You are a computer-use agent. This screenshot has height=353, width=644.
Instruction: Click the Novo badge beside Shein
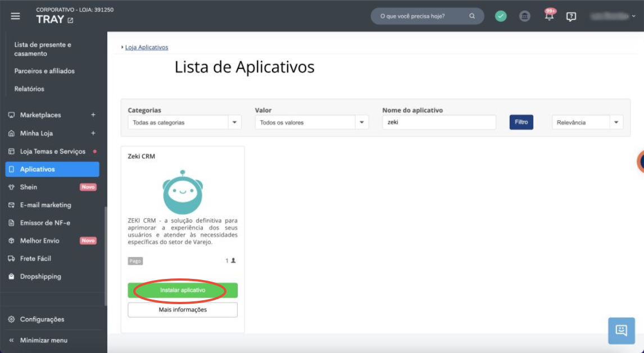[88, 187]
